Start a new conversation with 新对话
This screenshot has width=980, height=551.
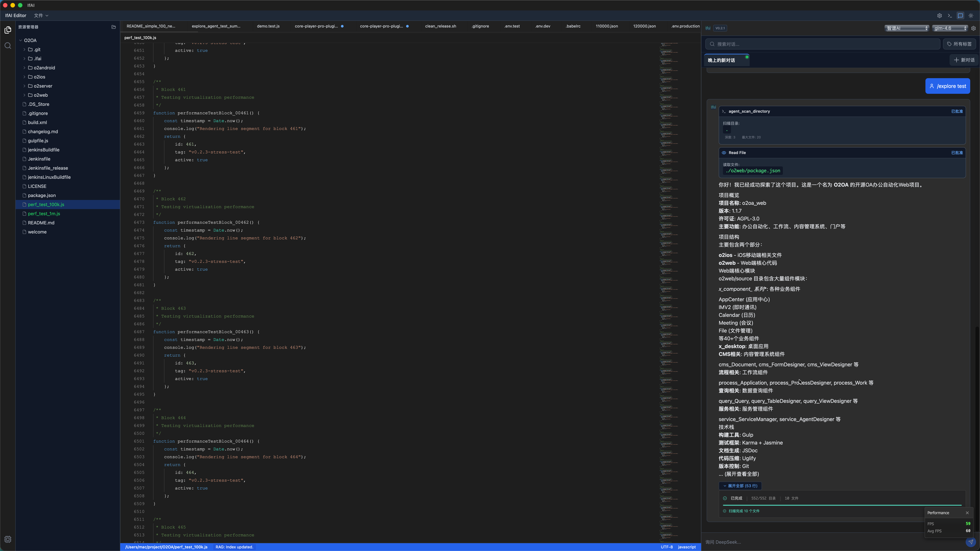964,60
